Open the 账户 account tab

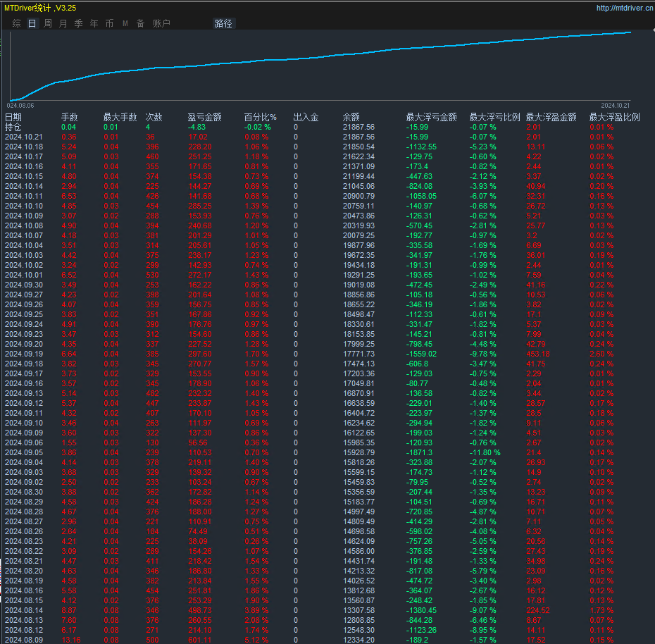tap(161, 23)
